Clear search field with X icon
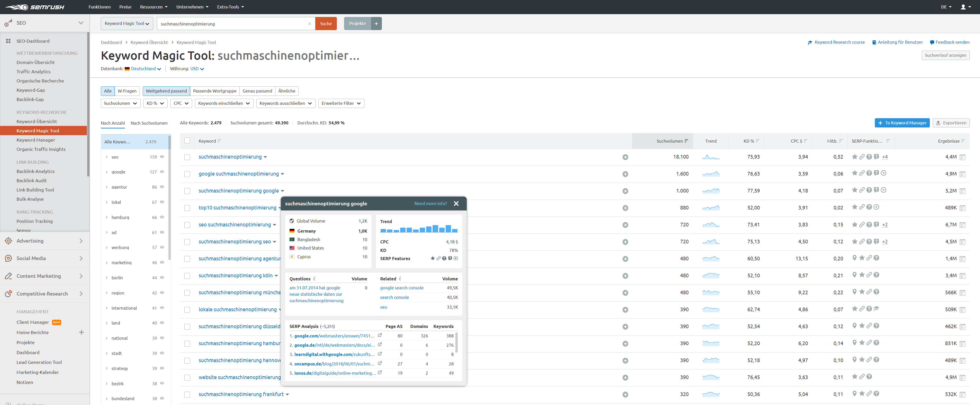 pyautogui.click(x=309, y=24)
